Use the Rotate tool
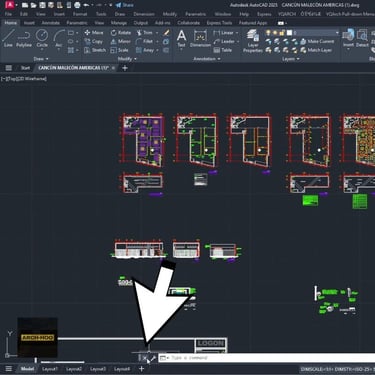Image resolution: width=375 pixels, height=375 pixels. [121, 33]
